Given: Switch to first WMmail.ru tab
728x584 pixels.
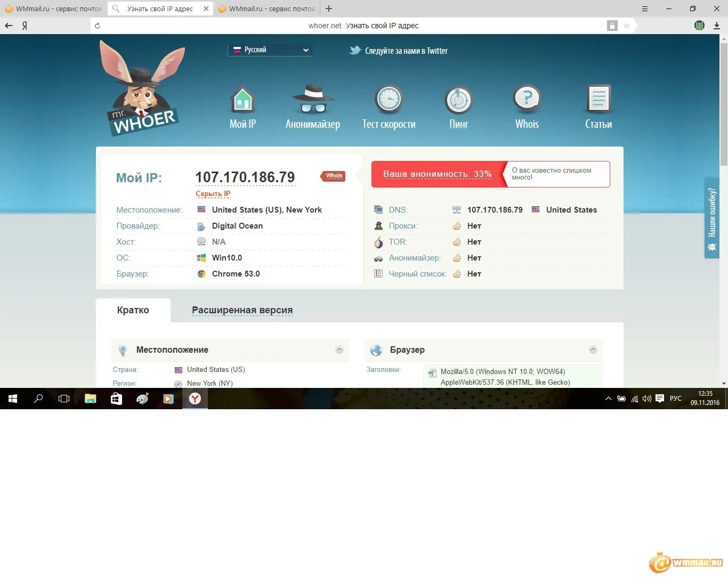Looking at the screenshot, I should pyautogui.click(x=53, y=9).
